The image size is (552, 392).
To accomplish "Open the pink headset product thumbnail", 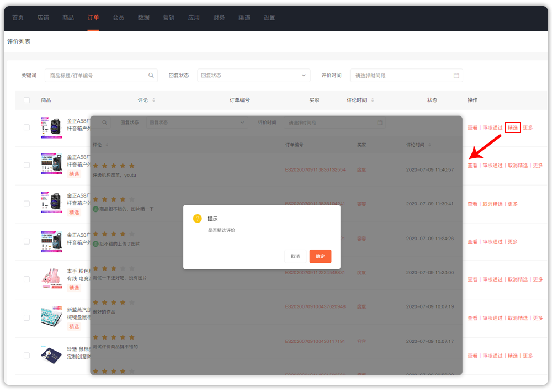I will tap(51, 279).
